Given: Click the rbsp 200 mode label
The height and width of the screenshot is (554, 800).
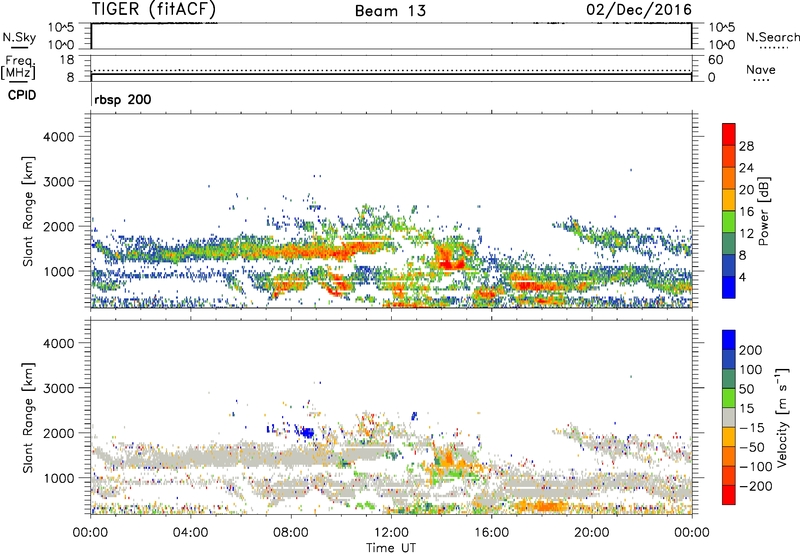Looking at the screenshot, I should coord(122,99).
